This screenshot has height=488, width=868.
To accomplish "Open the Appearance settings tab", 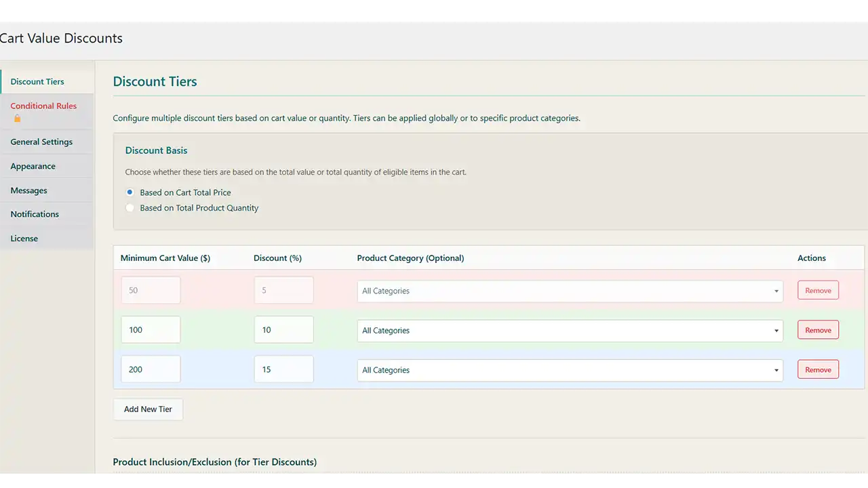I will (33, 166).
